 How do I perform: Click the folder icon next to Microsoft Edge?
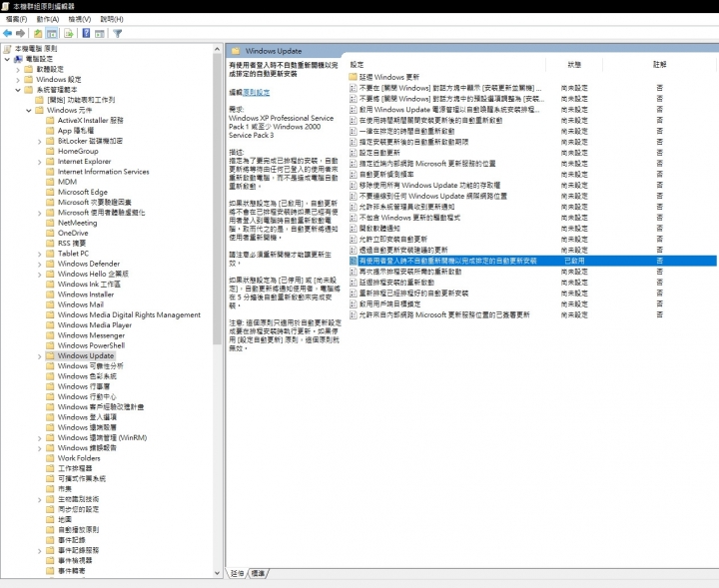[50, 192]
